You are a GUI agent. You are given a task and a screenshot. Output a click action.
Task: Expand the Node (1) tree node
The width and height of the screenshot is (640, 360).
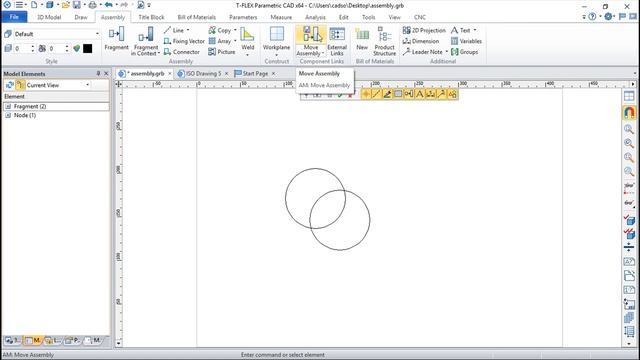pyautogui.click(x=8, y=116)
